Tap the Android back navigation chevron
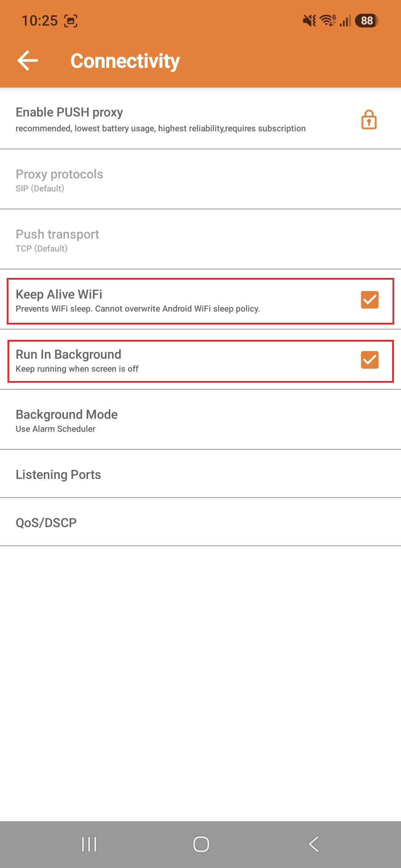This screenshot has width=401, height=868. [314, 844]
